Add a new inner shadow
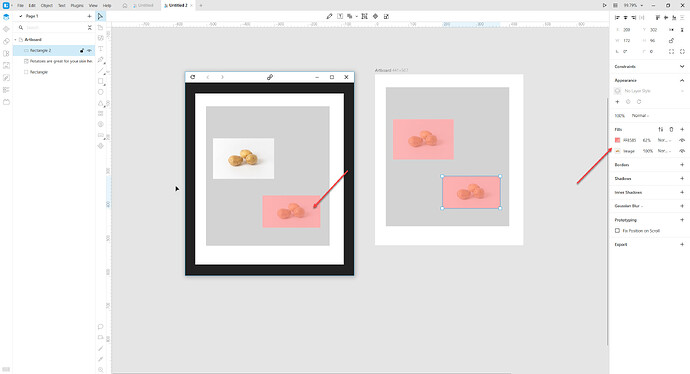690x374 pixels. tap(682, 192)
